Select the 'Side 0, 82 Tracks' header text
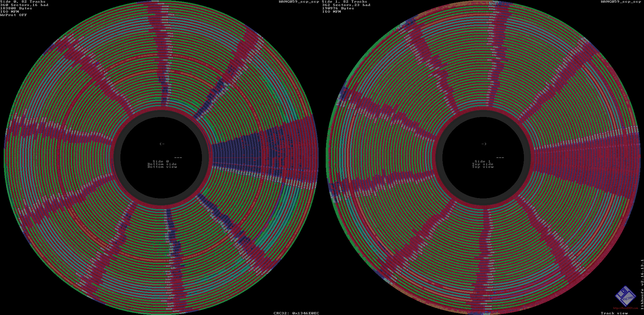The image size is (644, 315). [23, 2]
